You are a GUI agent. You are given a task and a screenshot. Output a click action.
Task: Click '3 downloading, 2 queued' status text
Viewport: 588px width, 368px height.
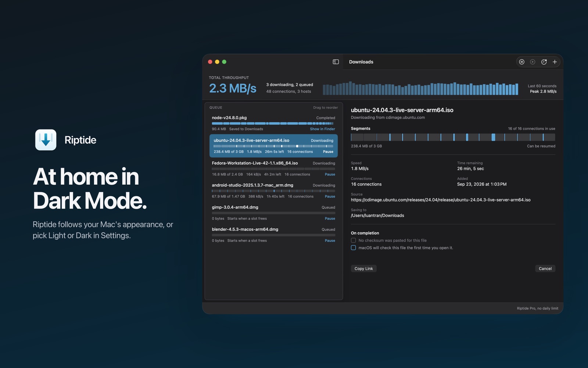point(290,85)
